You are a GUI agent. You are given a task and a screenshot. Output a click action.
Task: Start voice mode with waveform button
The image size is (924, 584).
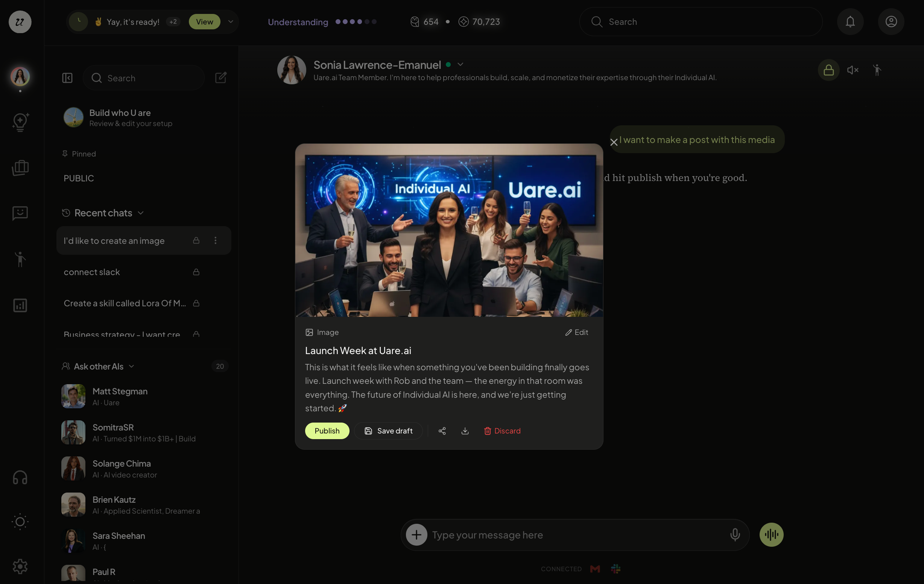tap(771, 534)
